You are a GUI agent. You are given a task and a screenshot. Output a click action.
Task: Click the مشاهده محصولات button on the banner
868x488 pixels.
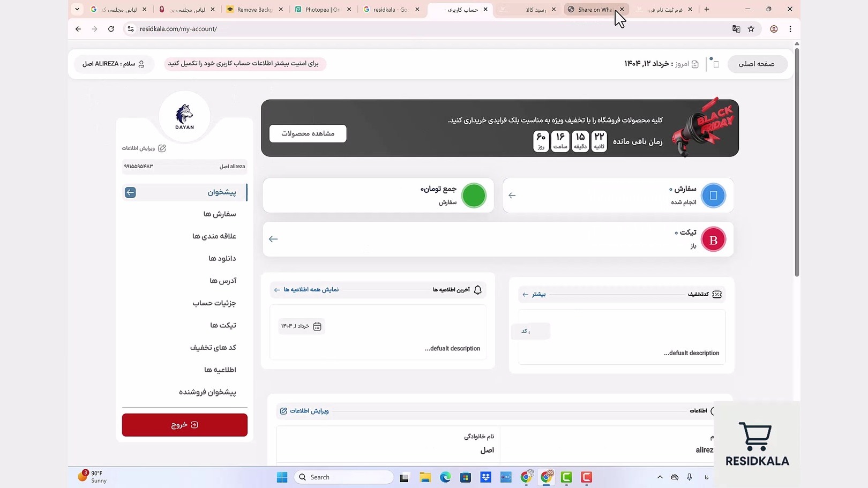click(x=308, y=133)
